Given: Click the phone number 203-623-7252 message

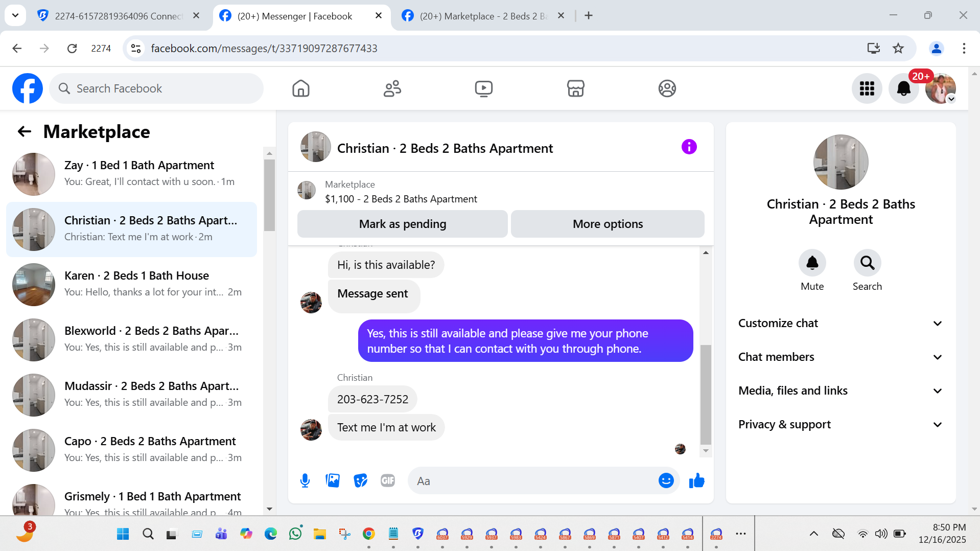Looking at the screenshot, I should (372, 399).
